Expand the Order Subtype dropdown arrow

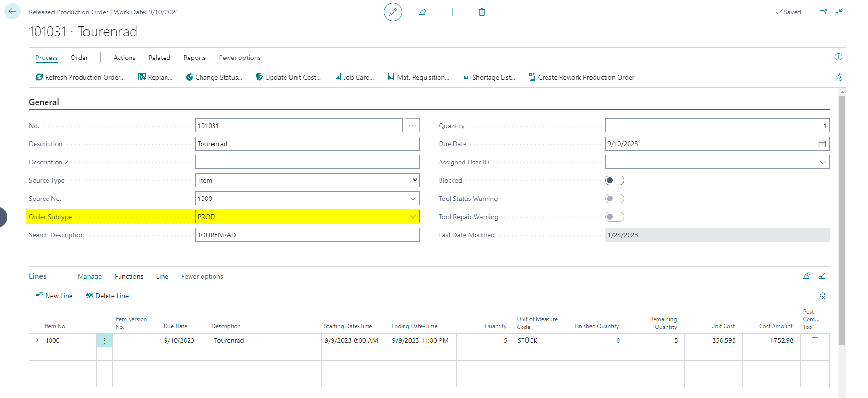click(x=413, y=217)
